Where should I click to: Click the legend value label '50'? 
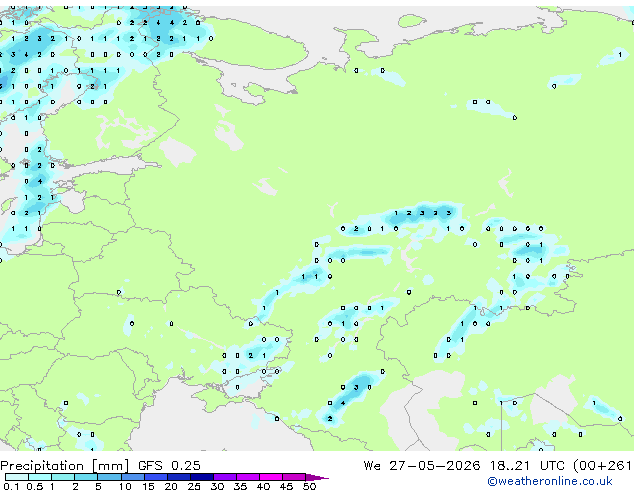click(309, 486)
